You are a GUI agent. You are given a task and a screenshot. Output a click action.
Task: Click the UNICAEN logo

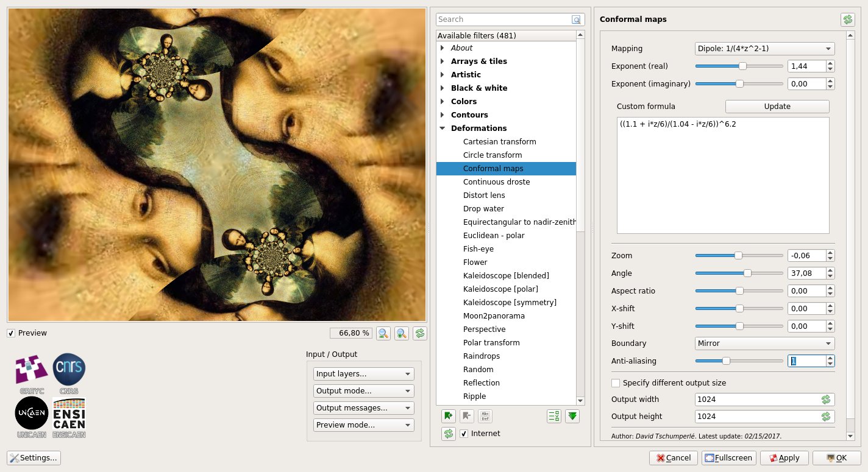31,417
